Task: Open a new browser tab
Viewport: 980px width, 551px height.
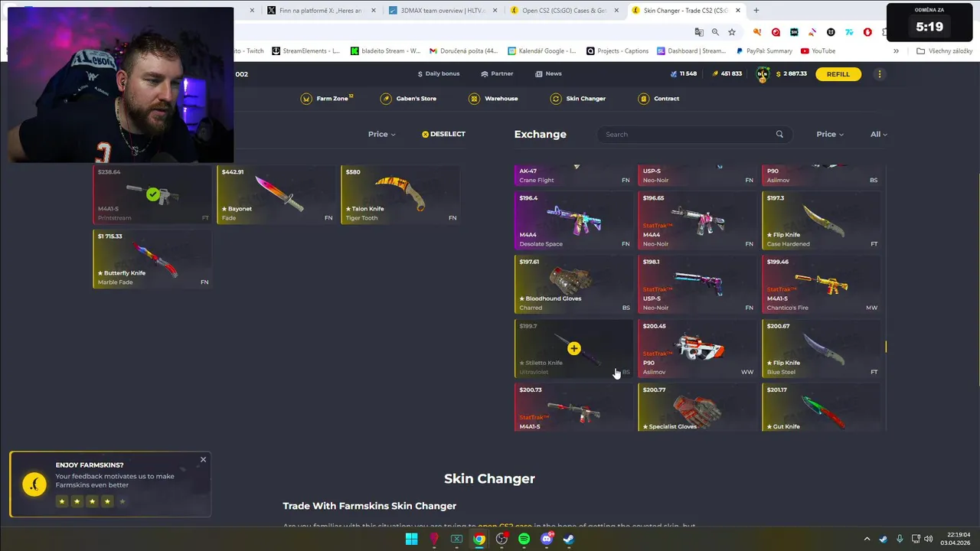Action: tap(756, 11)
